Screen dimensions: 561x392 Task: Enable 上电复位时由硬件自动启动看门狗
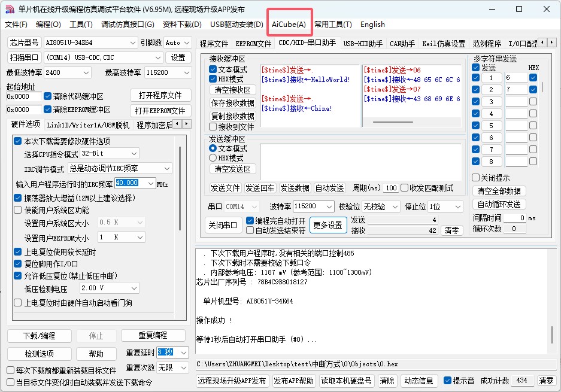pos(17,303)
